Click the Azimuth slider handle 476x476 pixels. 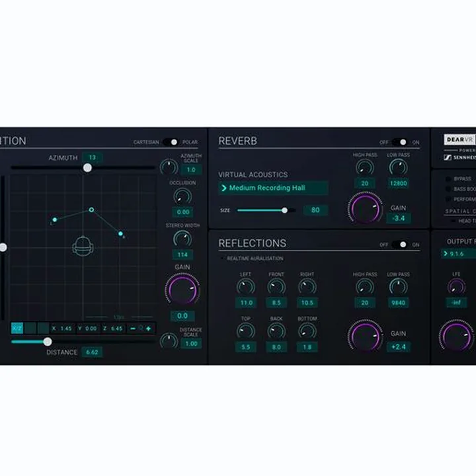coord(87,167)
